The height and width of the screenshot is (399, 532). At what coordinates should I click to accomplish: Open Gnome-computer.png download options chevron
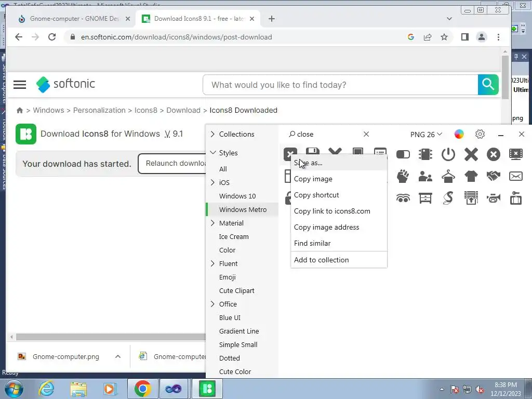[118, 356]
